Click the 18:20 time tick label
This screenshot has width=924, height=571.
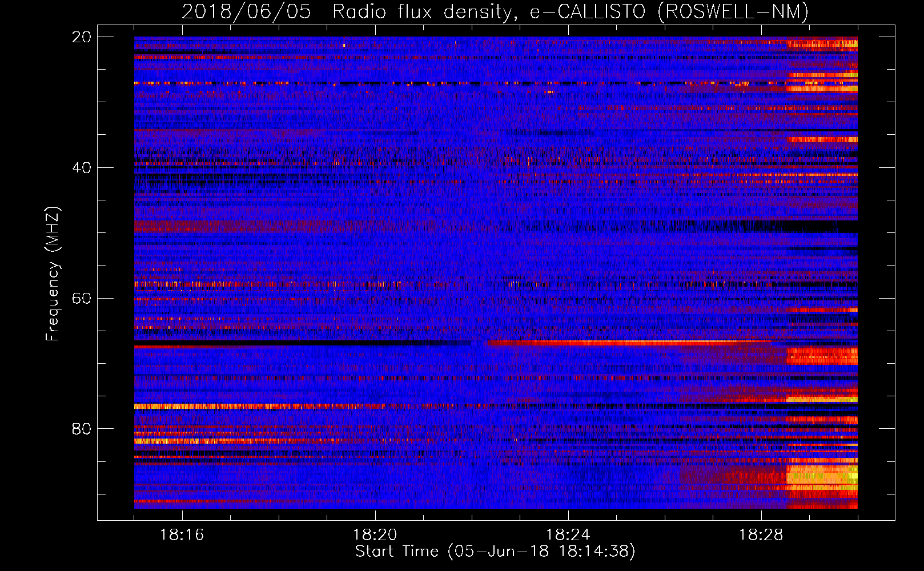tap(375, 534)
